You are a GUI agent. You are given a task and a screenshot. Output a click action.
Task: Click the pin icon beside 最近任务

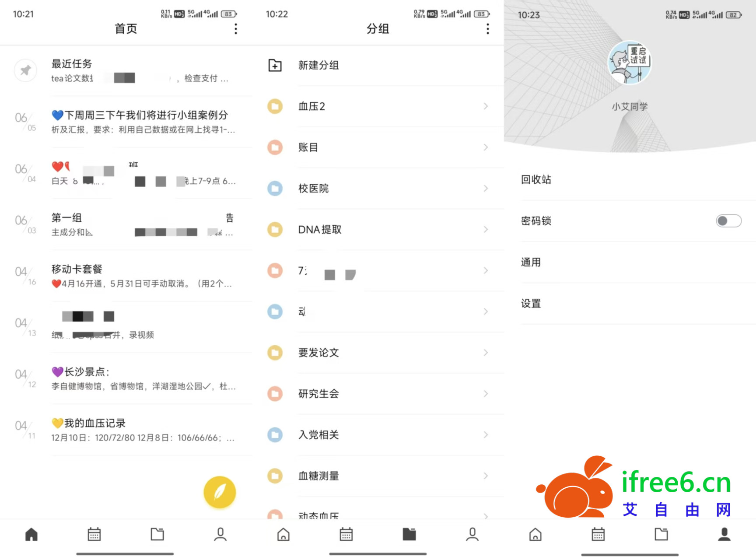[25, 70]
